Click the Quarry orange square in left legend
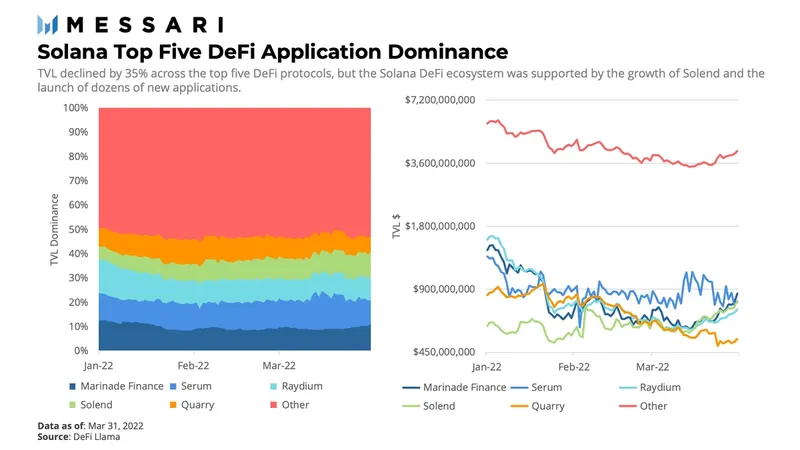 point(173,405)
